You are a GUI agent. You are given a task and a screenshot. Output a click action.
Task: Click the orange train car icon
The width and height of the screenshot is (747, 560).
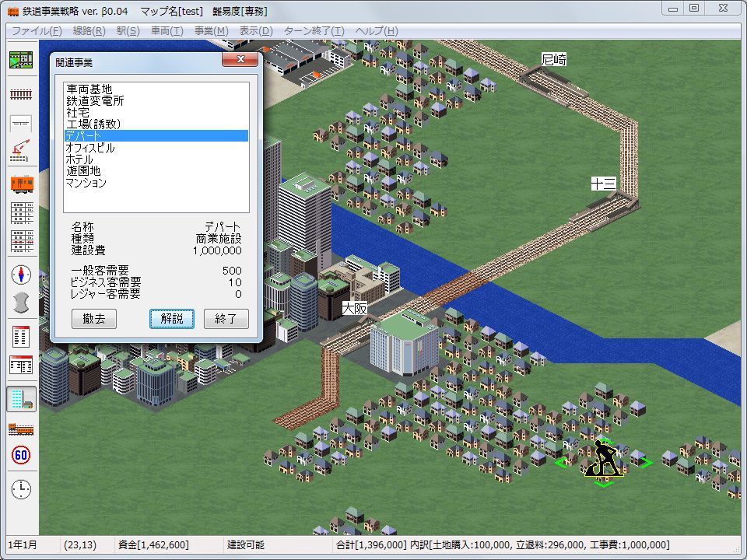[x=22, y=184]
